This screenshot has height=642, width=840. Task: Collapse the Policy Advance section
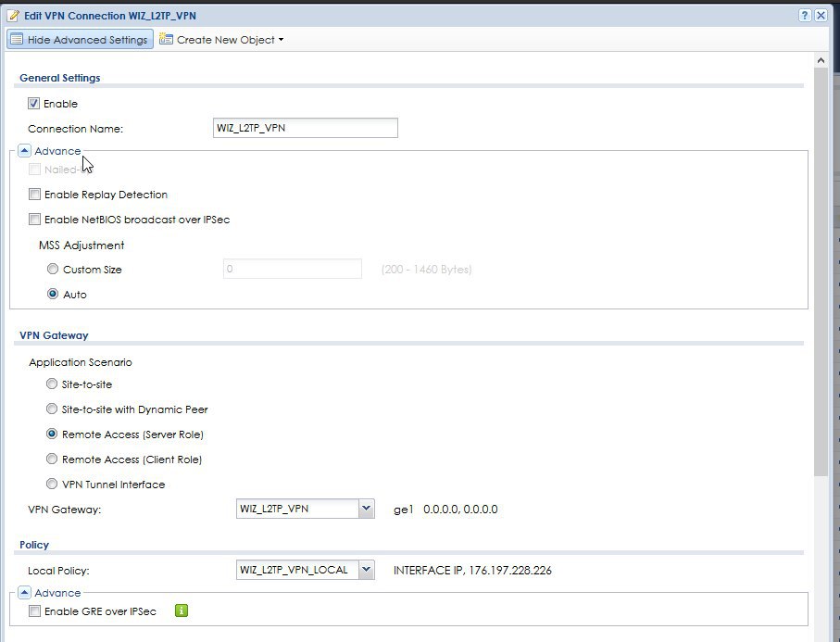[x=24, y=593]
